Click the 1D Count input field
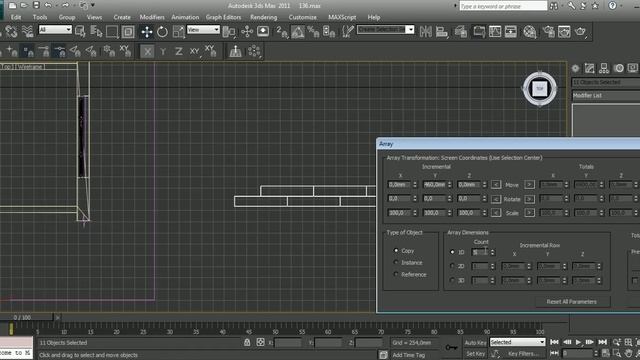Viewport: 640px width, 360px height. tap(480, 253)
